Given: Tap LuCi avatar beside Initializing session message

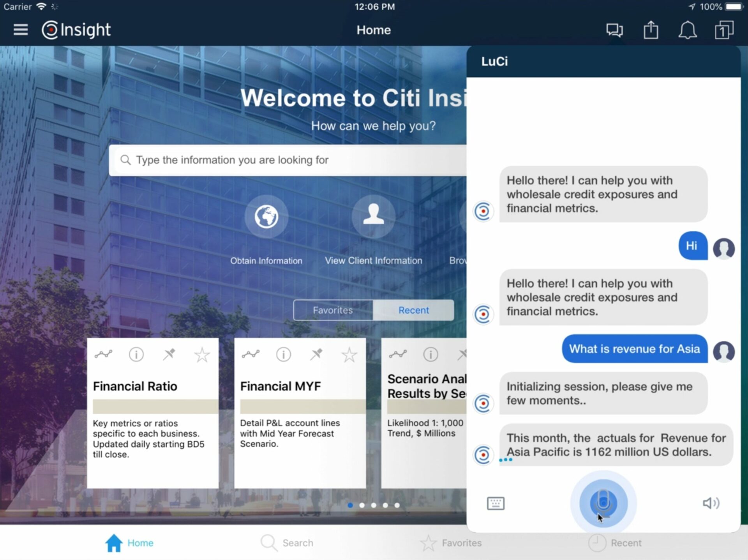Looking at the screenshot, I should (x=483, y=403).
